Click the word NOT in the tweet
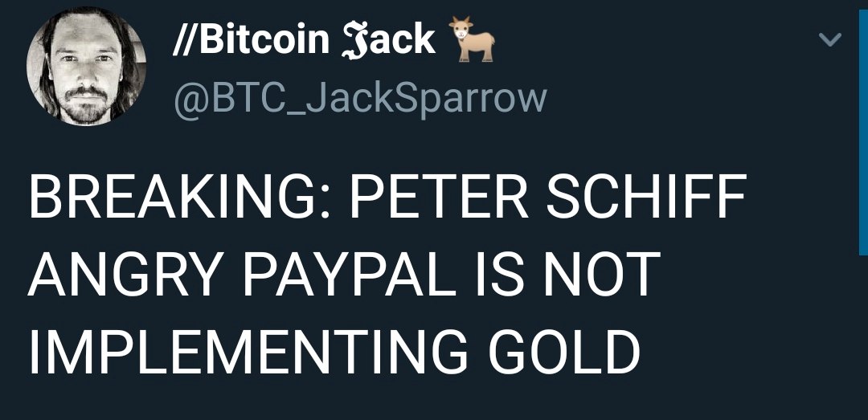This screenshot has height=420, width=868. pos(602,275)
